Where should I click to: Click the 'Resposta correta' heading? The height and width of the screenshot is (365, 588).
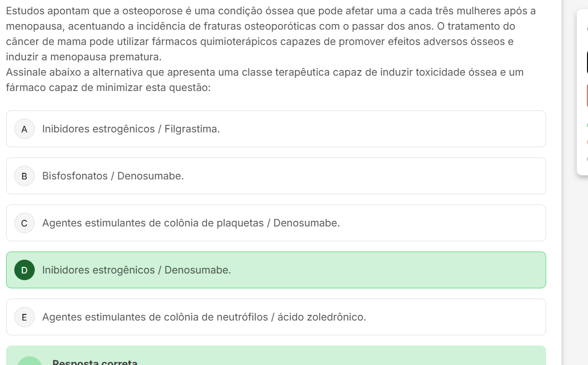95,362
